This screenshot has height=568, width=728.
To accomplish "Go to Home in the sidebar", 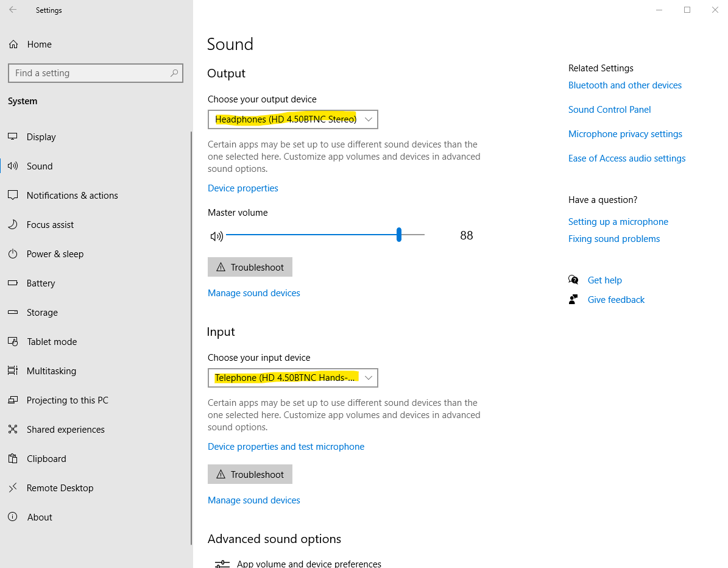I will (39, 44).
